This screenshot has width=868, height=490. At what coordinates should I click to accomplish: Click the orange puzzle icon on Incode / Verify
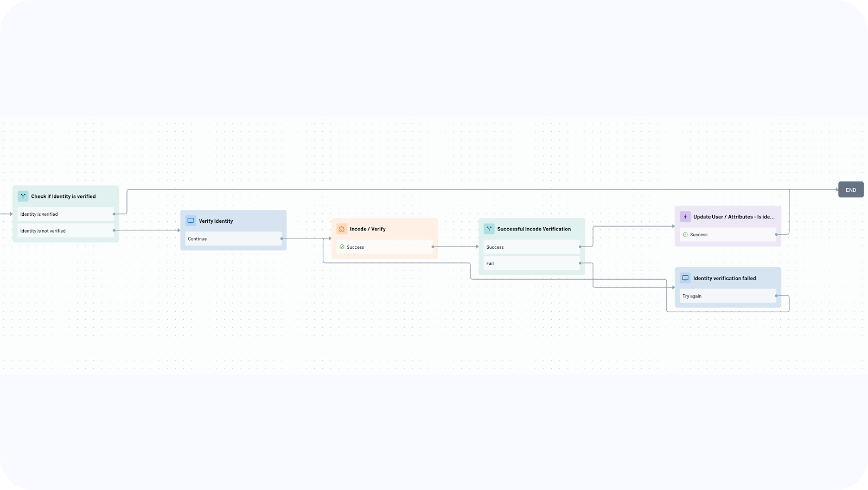coord(342,229)
